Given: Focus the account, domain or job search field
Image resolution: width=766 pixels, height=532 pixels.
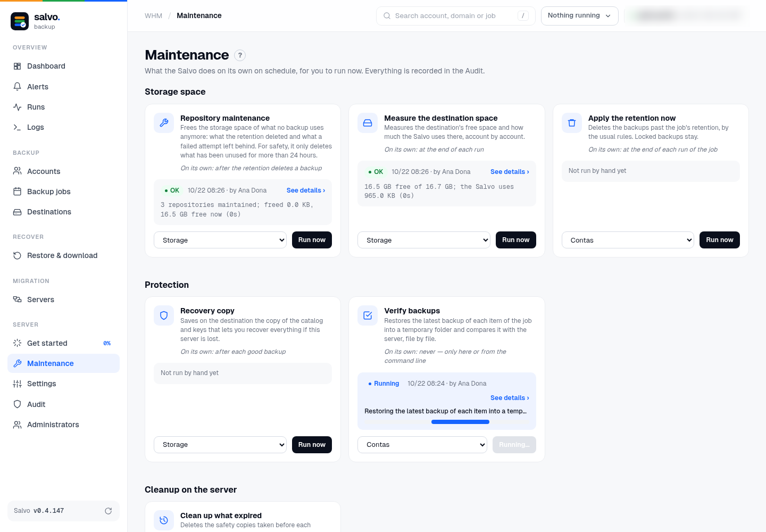Looking at the screenshot, I should click(x=455, y=16).
